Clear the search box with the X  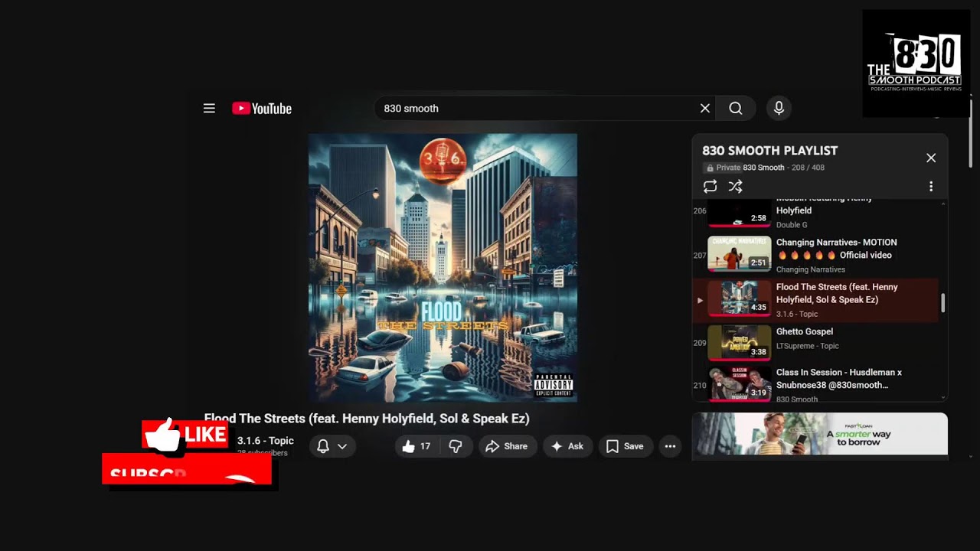705,109
